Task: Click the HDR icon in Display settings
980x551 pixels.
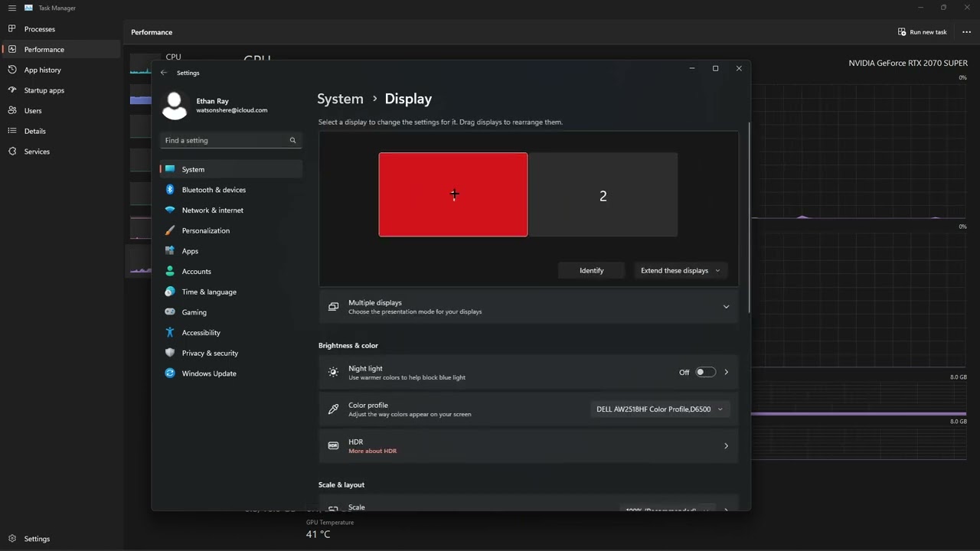Action: pos(333,445)
